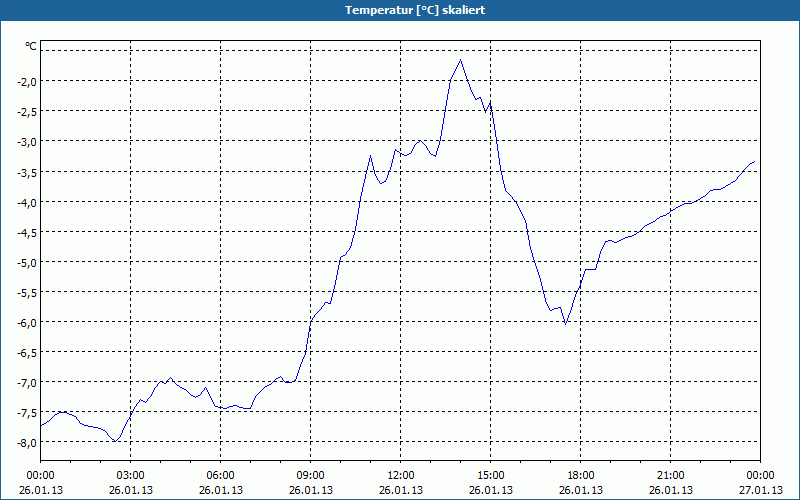
Task: Select the -7,5 y-axis label
Action: (26, 412)
